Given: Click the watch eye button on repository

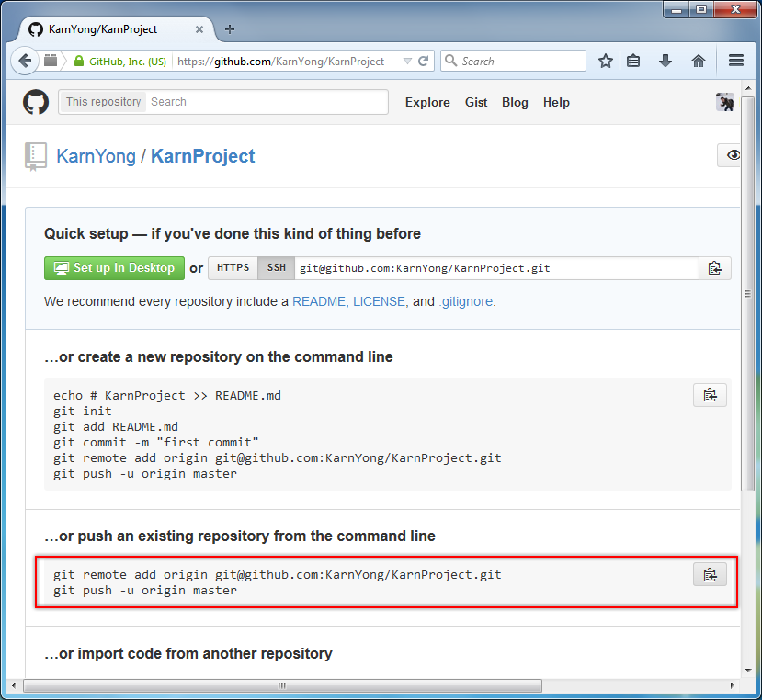Looking at the screenshot, I should coord(733,155).
